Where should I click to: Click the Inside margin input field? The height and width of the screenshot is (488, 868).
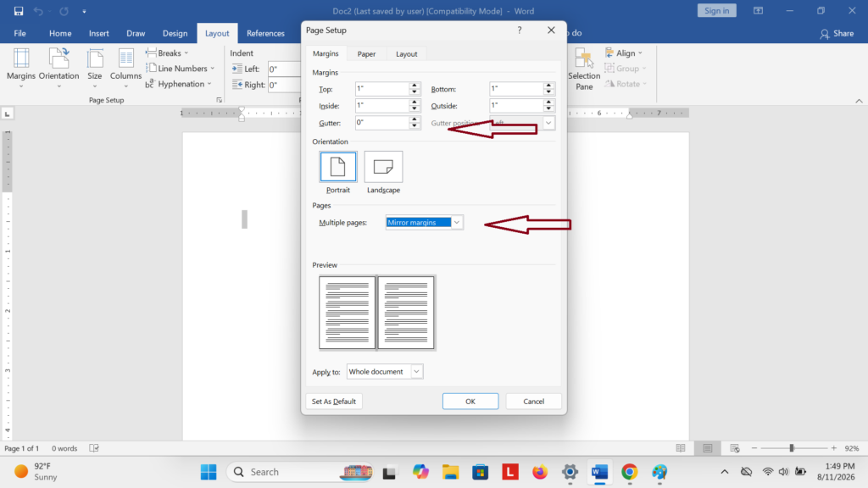click(382, 106)
